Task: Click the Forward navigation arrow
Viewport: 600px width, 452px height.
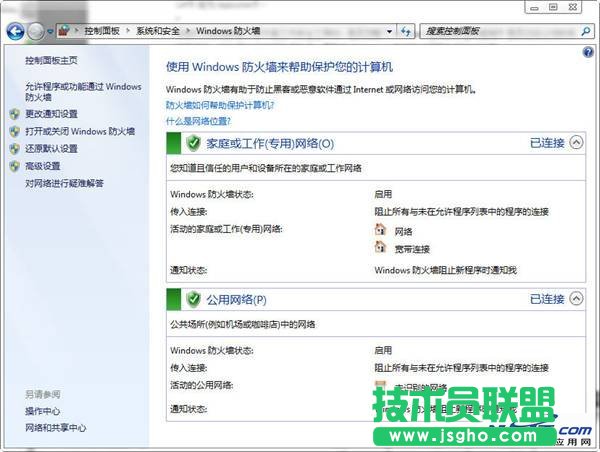Action: pos(36,31)
